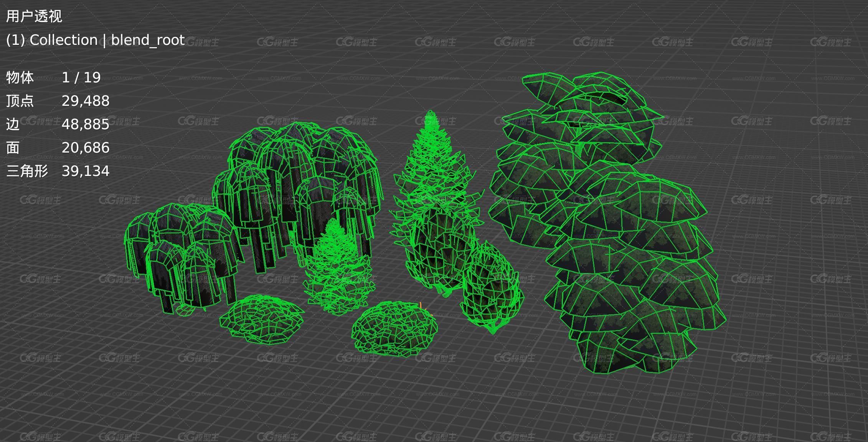Click the '边' statistics label
Viewport: 868px width, 442px height.
(13, 124)
